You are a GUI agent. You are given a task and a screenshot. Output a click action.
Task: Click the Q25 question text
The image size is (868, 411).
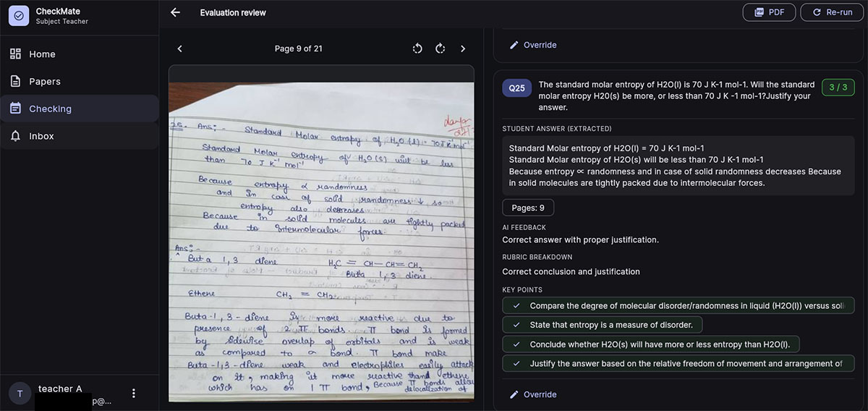[676, 96]
